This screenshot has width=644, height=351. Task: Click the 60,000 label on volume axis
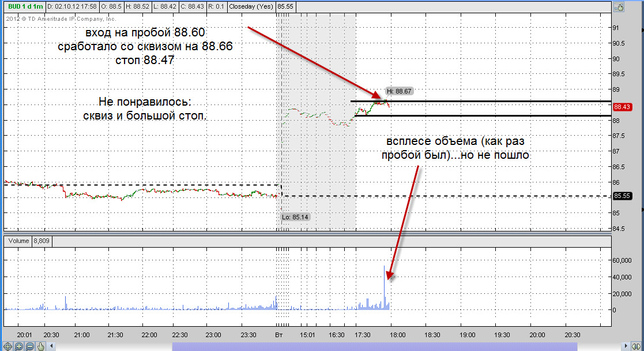(622, 260)
